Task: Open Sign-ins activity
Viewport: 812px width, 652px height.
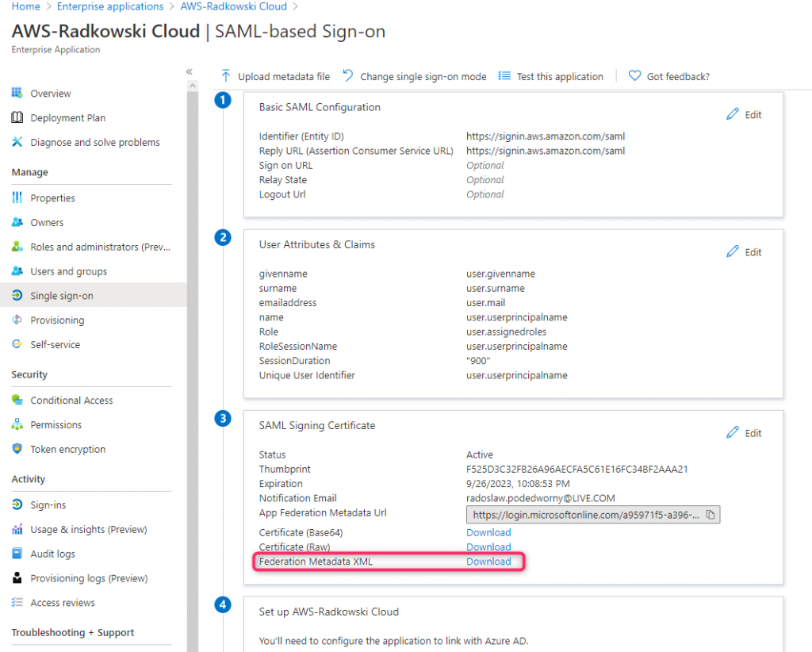Action: 48,505
